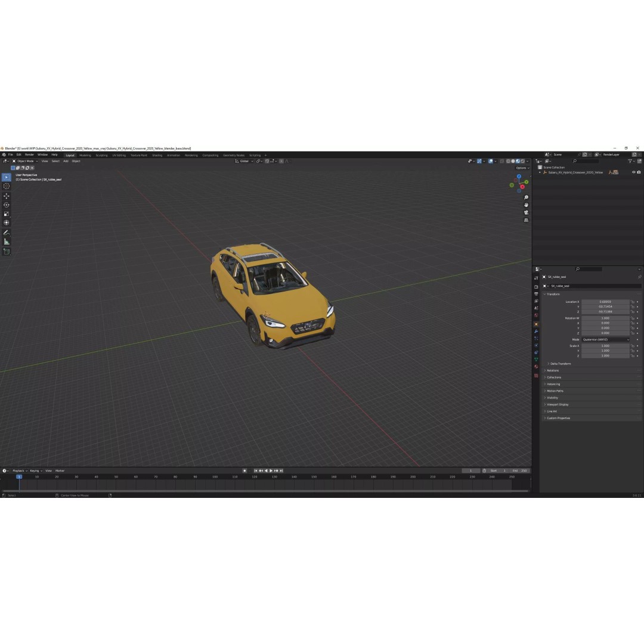Click the viewport zoom magnifier icon
644x644 pixels.
[x=526, y=197]
